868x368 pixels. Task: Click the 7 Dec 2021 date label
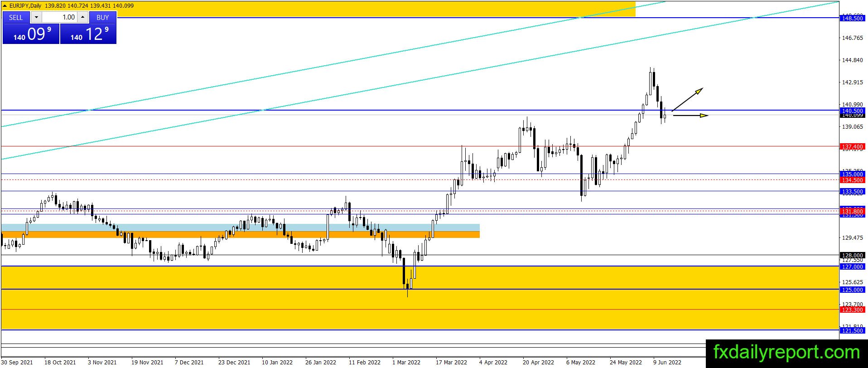pyautogui.click(x=189, y=362)
